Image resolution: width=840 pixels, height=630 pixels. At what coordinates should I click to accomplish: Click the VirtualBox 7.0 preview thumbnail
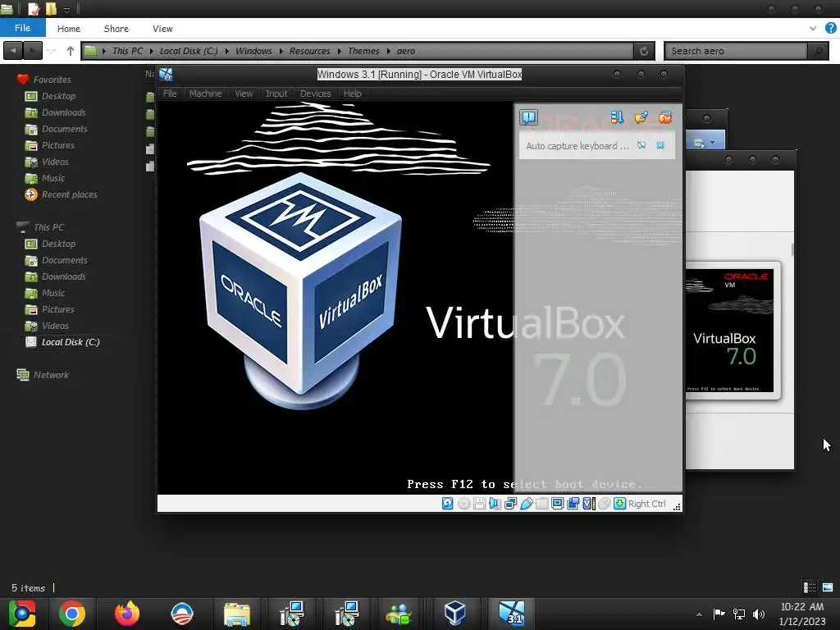729,330
